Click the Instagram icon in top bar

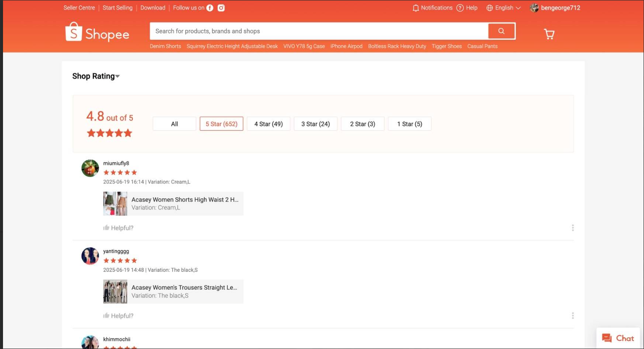221,8
